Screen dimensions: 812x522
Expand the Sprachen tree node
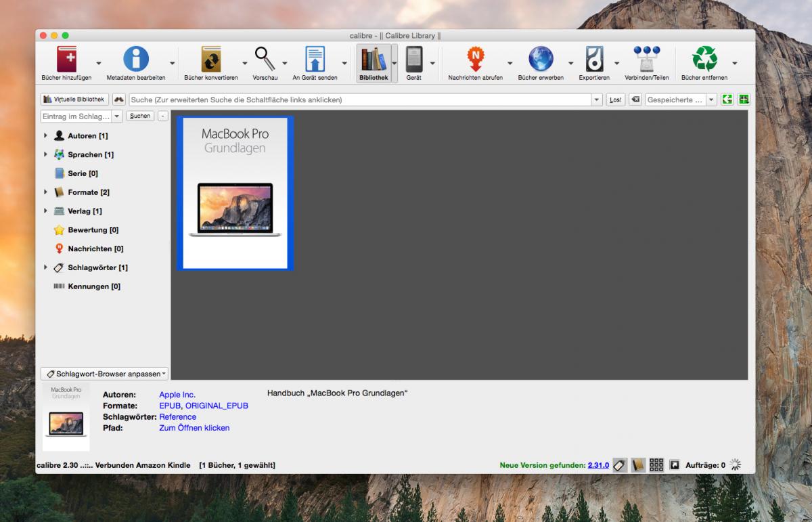click(45, 154)
